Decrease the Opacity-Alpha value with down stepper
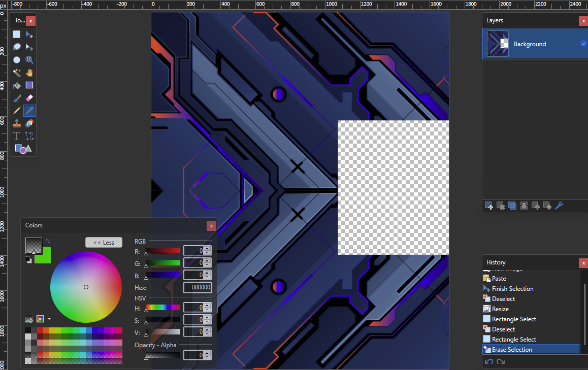The height and width of the screenshot is (370, 588). click(207, 357)
